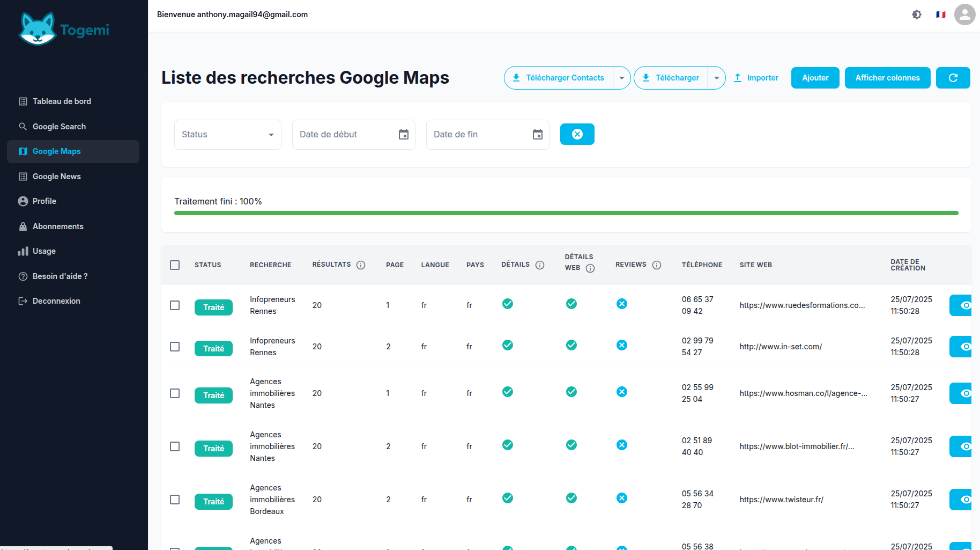Click the refresh list button

click(x=953, y=78)
